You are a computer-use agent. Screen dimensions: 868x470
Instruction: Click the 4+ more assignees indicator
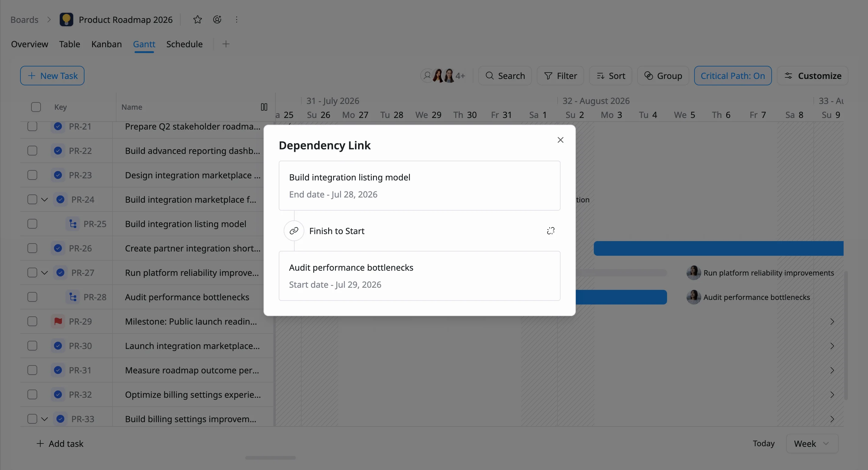[460, 76]
